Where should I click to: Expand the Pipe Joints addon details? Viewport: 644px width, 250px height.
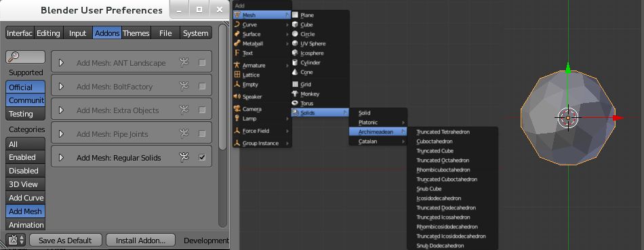(61, 134)
